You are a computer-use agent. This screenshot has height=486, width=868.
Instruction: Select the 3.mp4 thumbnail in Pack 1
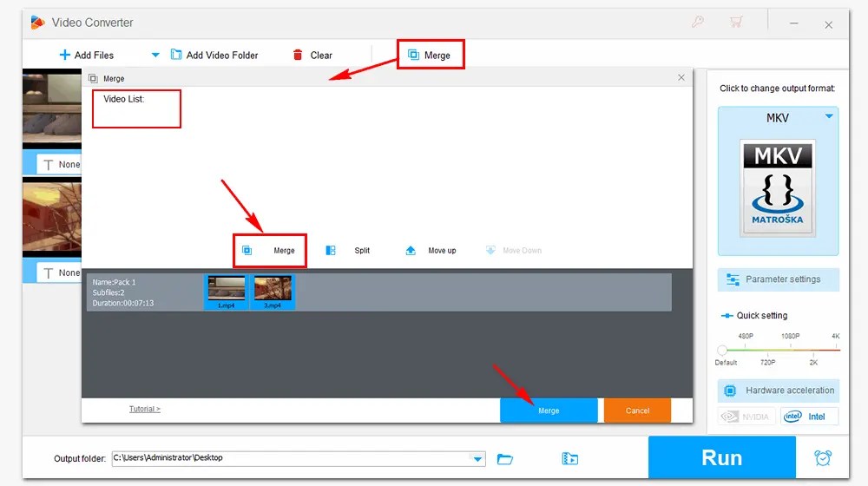click(x=273, y=292)
